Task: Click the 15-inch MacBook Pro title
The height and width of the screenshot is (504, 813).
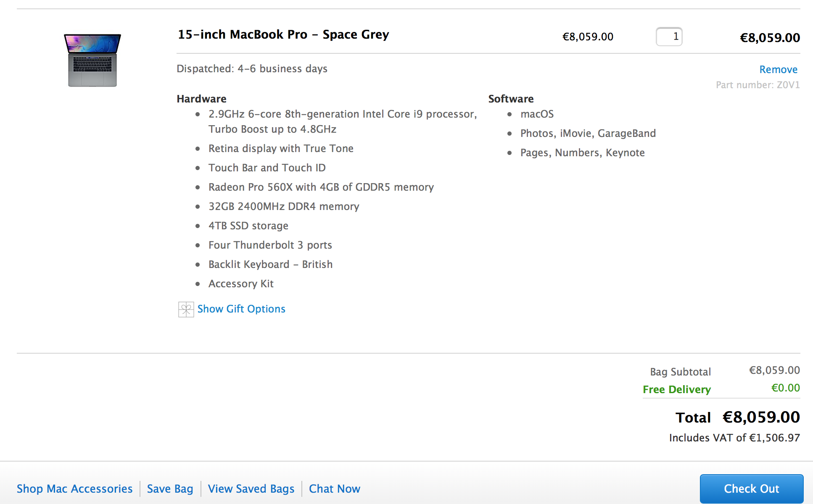Action: (283, 34)
